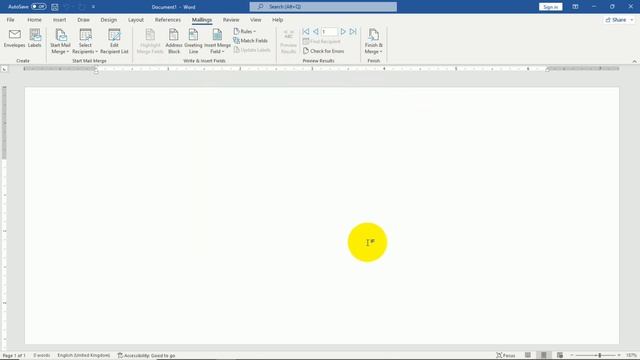Image resolution: width=640 pixels, height=360 pixels.
Task: Switch to Web Layout view
Action: point(560,356)
